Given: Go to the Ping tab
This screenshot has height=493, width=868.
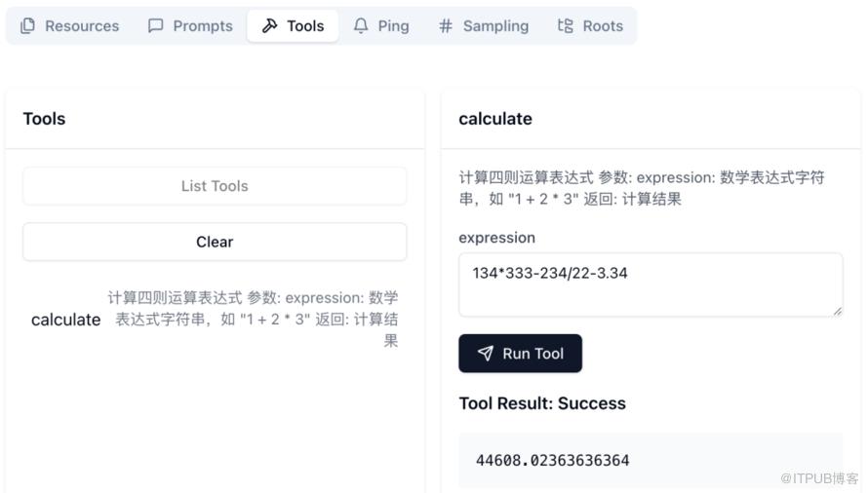Looking at the screenshot, I should pos(393,26).
